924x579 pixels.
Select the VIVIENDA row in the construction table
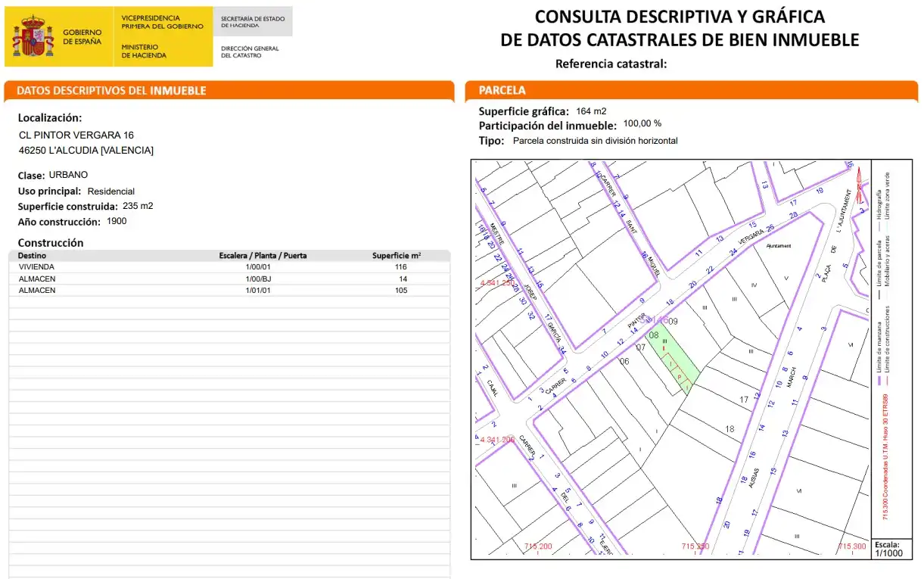pyautogui.click(x=229, y=267)
